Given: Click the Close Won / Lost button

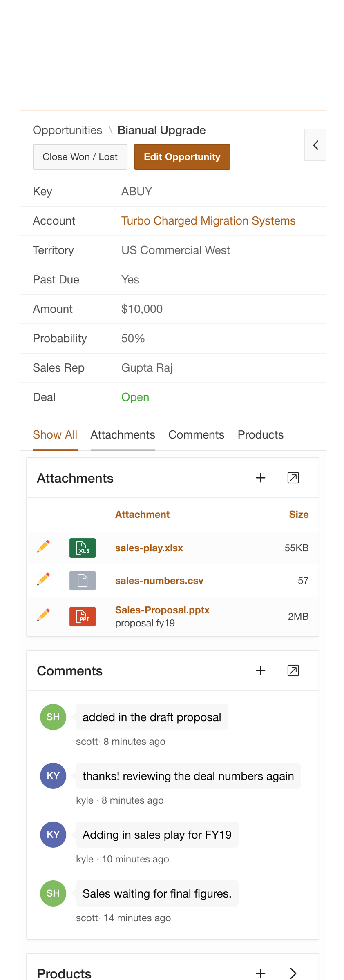Looking at the screenshot, I should click(80, 156).
